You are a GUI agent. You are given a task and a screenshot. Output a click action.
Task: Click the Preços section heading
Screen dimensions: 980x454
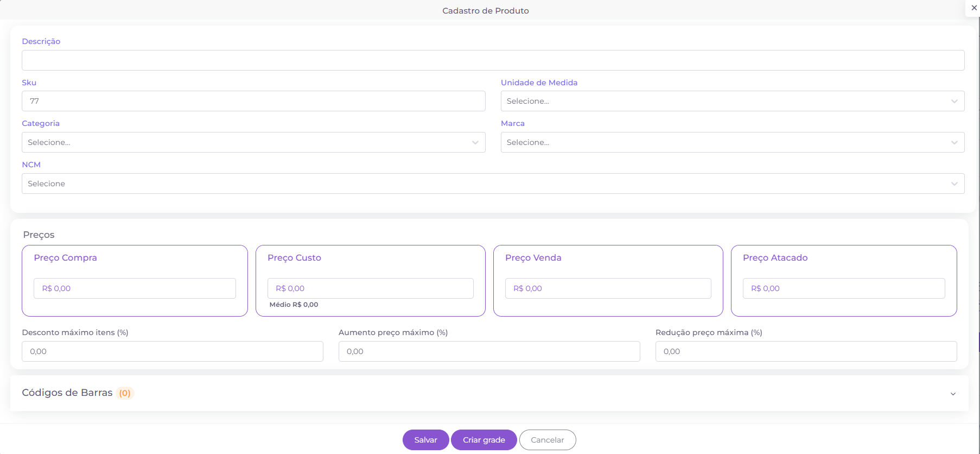(x=39, y=235)
